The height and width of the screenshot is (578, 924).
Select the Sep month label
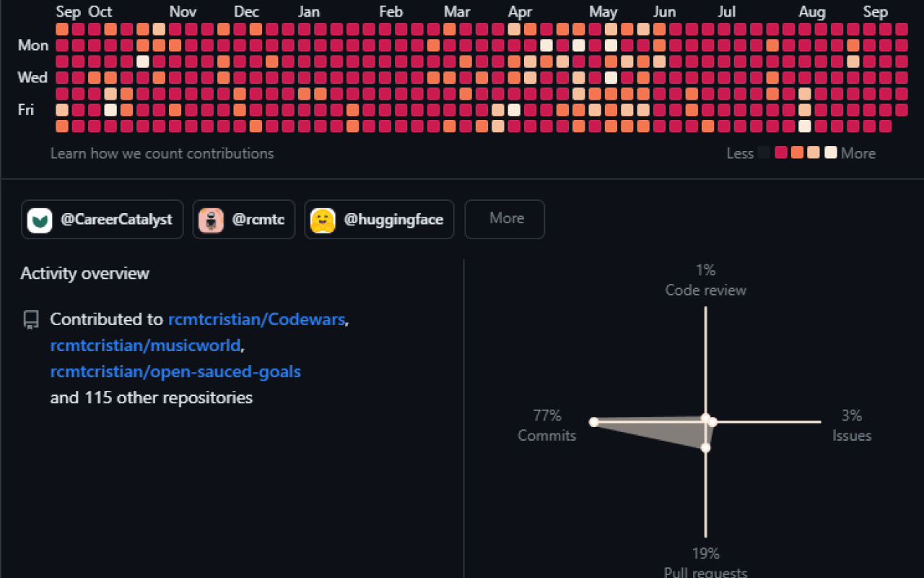[x=69, y=12]
